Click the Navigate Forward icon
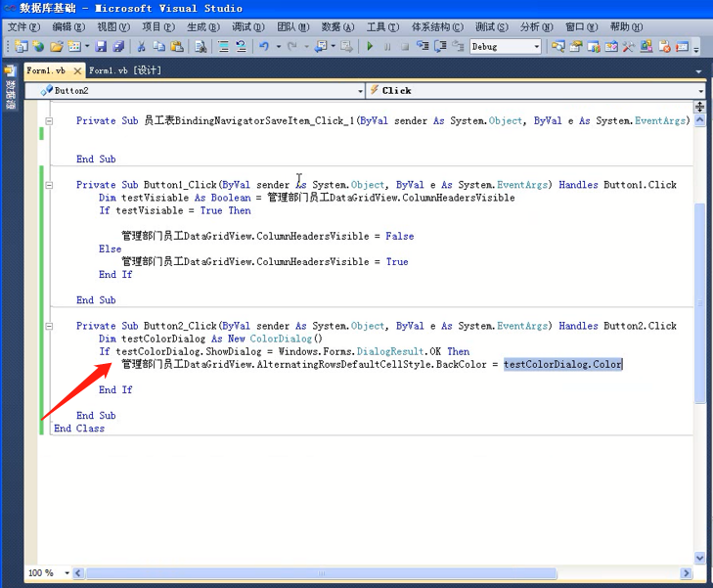The width and height of the screenshot is (713, 588). (346, 46)
